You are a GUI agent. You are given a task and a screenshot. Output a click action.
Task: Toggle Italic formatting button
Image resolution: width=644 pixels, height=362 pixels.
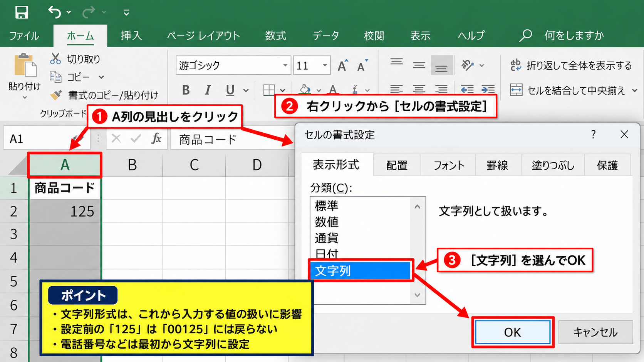[208, 90]
